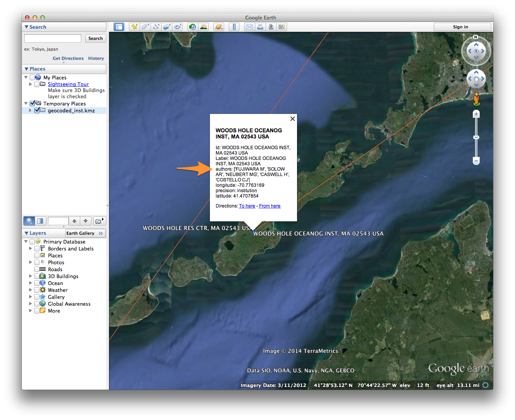Email the current view
This screenshot has height=420, width=515.
[249, 27]
